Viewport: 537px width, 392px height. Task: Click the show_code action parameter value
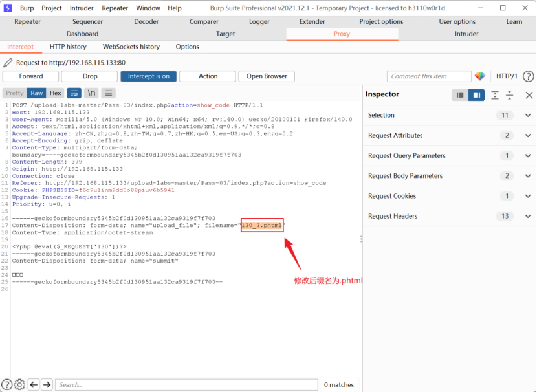(213, 105)
